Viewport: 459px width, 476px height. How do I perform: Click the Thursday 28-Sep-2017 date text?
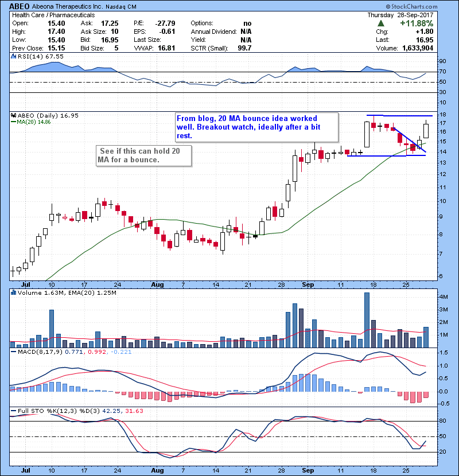coord(400,15)
